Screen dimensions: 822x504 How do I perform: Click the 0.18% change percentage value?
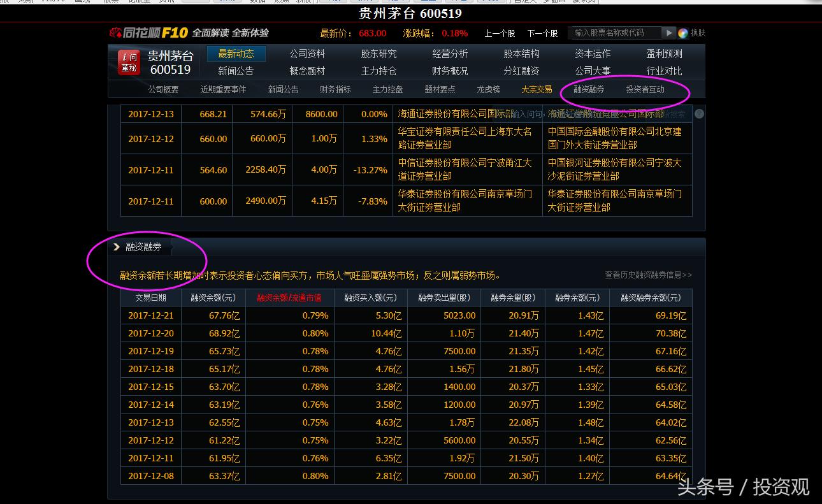(x=454, y=33)
